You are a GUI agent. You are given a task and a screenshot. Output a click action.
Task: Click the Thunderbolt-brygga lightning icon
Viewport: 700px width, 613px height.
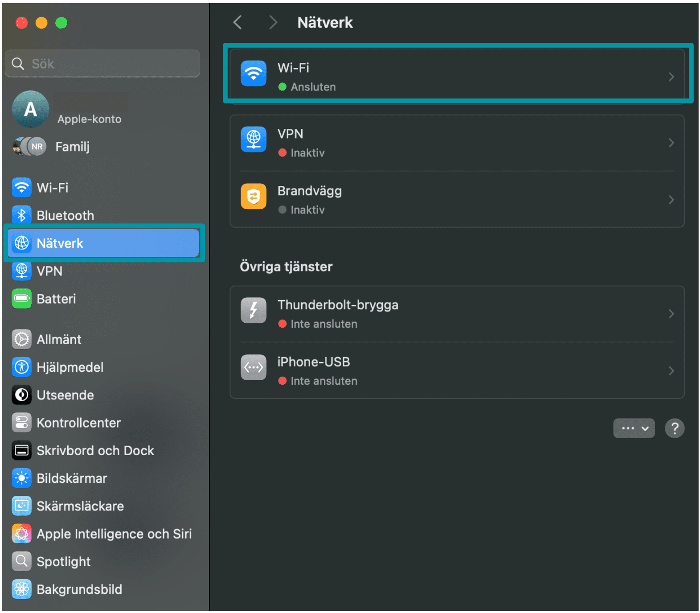[x=253, y=310]
